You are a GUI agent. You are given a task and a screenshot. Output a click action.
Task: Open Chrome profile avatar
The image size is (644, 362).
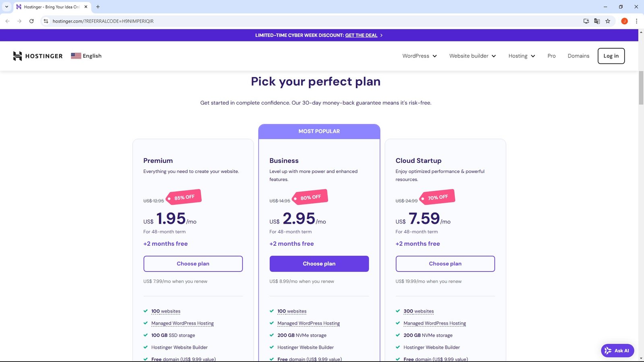624,21
